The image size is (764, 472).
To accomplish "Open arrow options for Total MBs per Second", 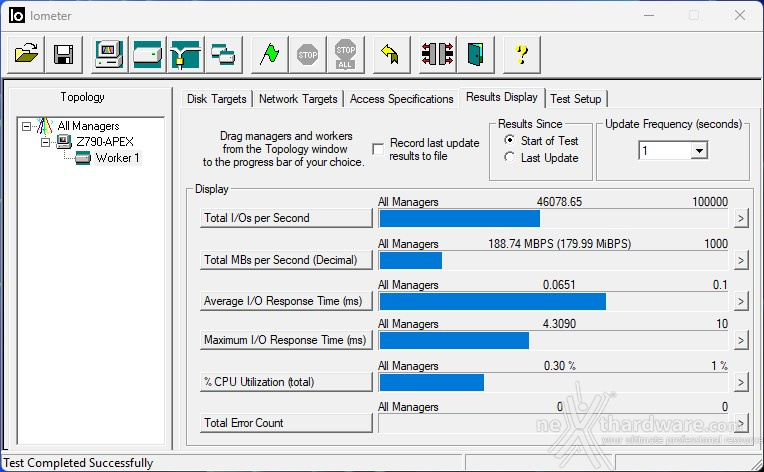I will point(741,260).
